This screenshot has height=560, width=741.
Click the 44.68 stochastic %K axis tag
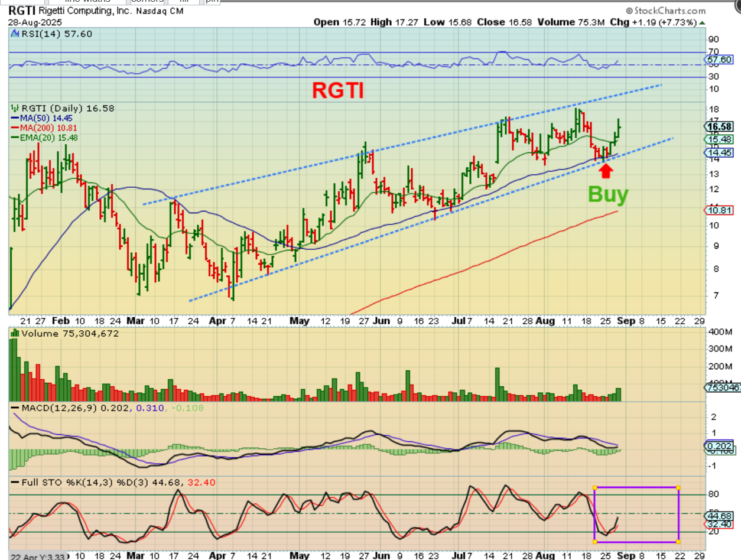(x=719, y=515)
